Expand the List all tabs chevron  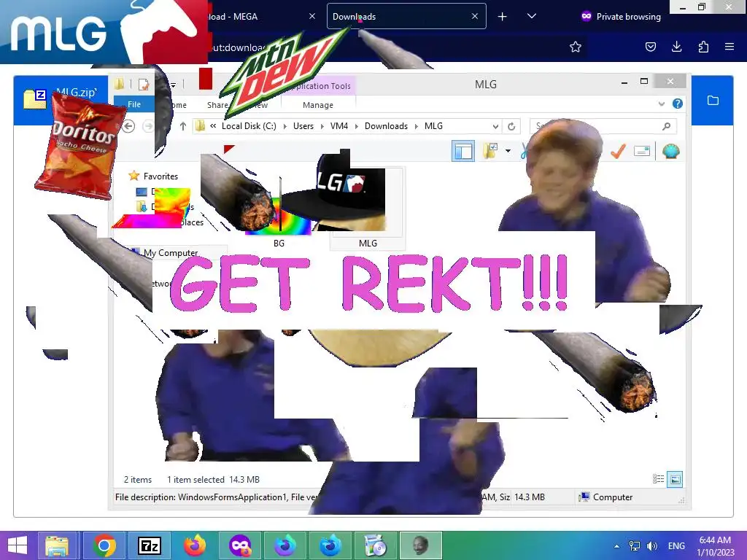532,17
